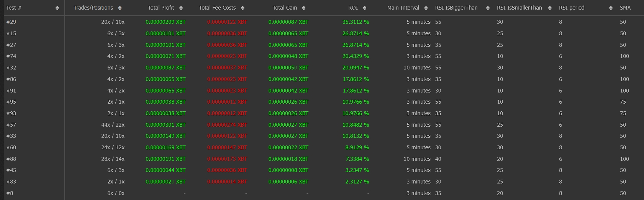Select row for test #57

click(11, 125)
